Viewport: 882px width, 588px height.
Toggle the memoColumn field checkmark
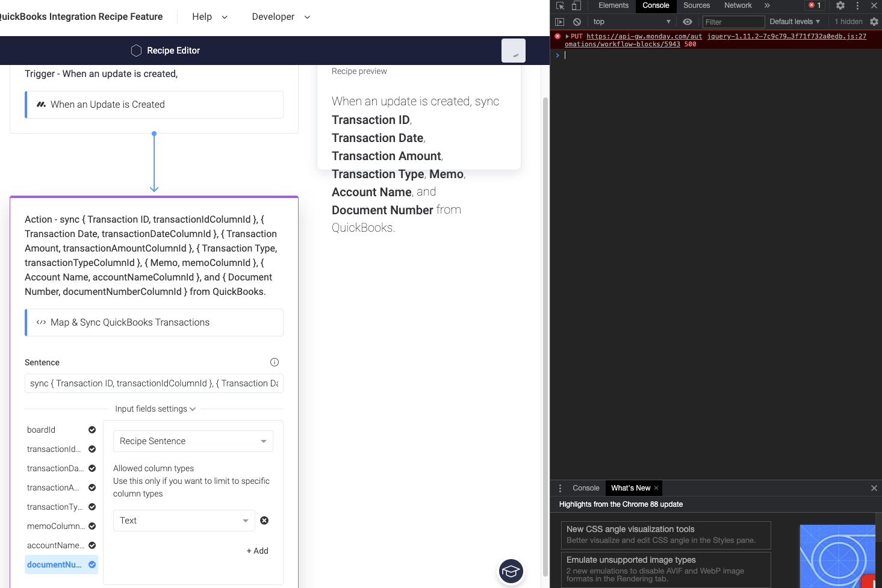92,526
